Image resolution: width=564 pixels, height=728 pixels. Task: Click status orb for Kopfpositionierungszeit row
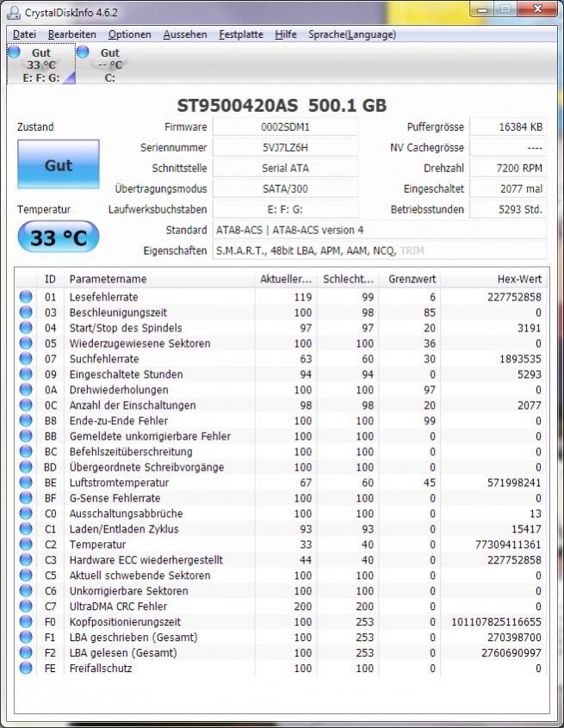(x=26, y=621)
